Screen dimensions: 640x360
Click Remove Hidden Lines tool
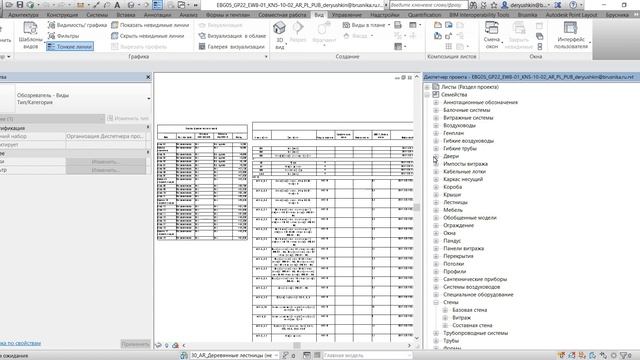tap(148, 36)
